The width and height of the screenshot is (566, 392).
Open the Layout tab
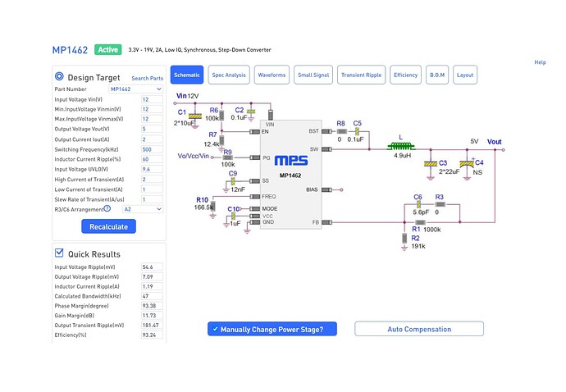[465, 75]
